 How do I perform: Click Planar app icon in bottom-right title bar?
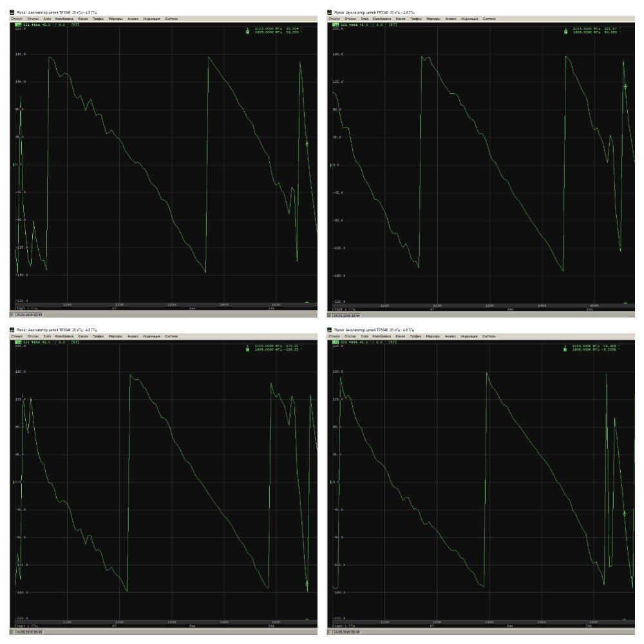(x=330, y=330)
